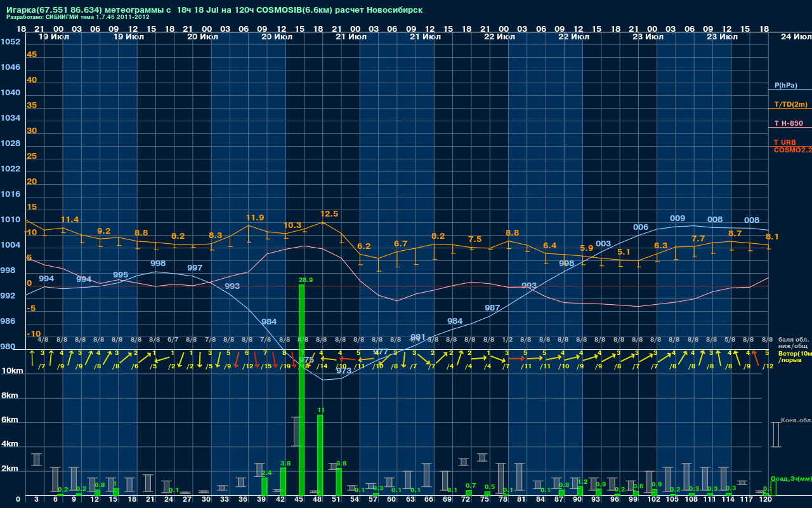
Task: Click the 987 pressure label on the curve
Action: (x=492, y=308)
